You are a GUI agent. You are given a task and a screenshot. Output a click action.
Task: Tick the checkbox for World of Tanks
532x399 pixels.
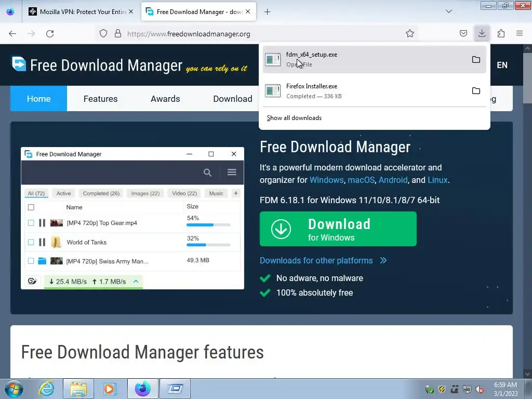[x=31, y=242]
